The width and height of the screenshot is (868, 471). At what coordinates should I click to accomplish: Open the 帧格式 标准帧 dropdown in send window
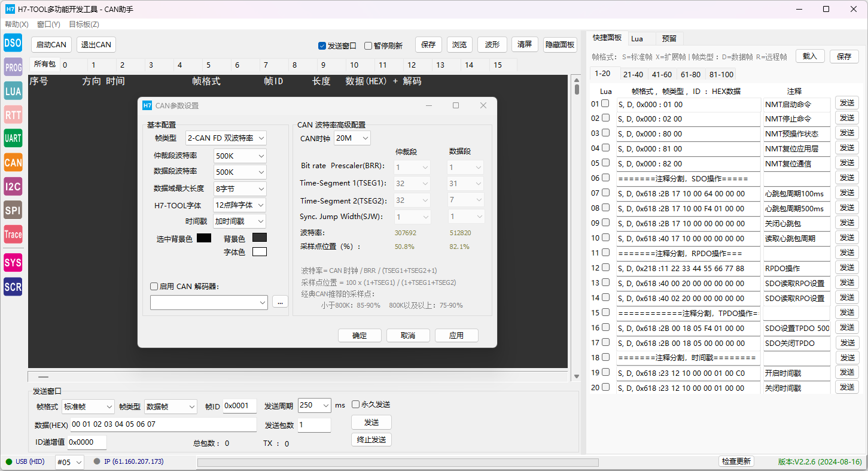(x=88, y=406)
